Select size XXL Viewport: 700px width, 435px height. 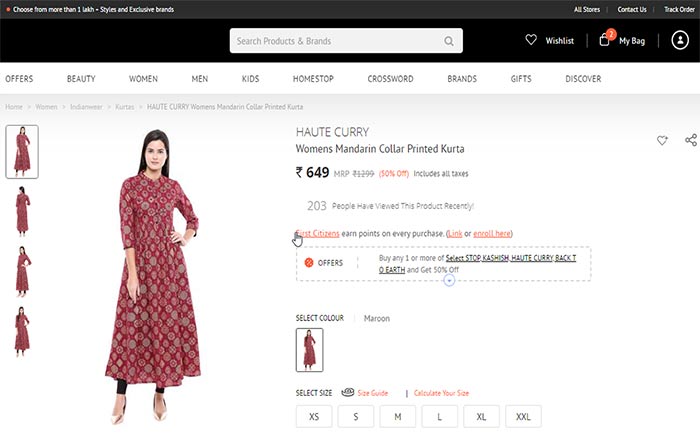point(523,417)
